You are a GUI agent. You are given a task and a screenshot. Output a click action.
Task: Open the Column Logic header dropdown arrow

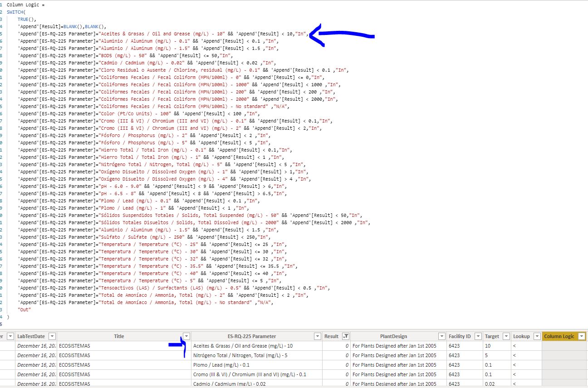point(582,336)
